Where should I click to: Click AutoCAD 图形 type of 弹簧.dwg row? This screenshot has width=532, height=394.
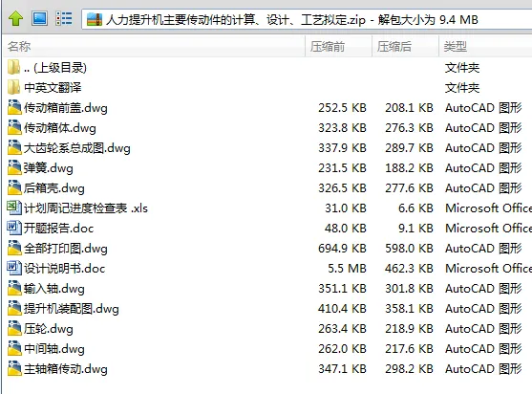(x=483, y=167)
